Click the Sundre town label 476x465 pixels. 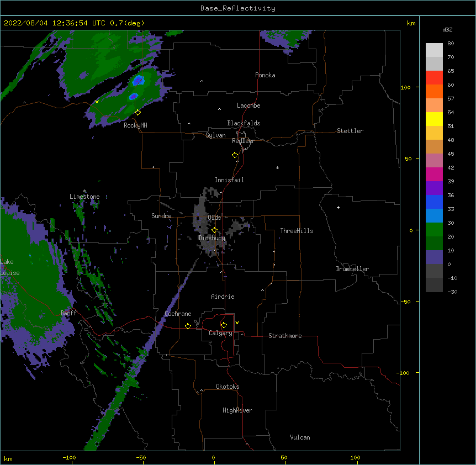pos(161,216)
